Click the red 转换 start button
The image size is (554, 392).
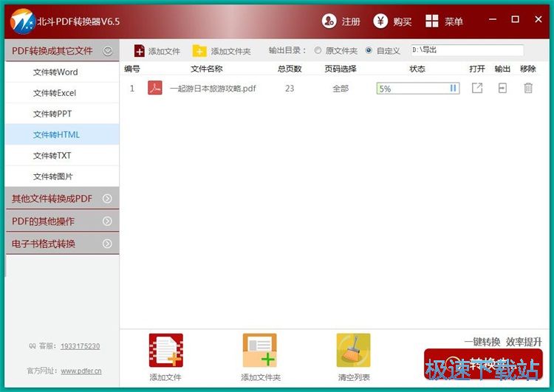click(x=483, y=364)
